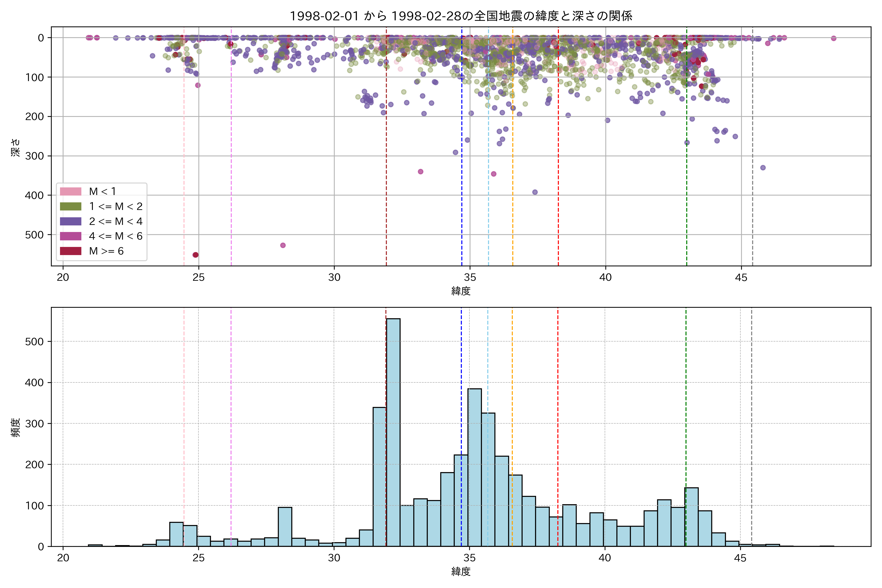This screenshot has width=882, height=588.
Task: Click the crimson dot at depth 550 near latitude 25
Action: pyautogui.click(x=195, y=255)
